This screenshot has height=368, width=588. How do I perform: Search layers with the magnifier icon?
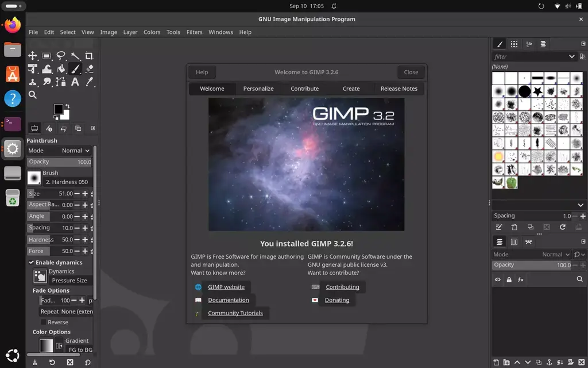[580, 279]
